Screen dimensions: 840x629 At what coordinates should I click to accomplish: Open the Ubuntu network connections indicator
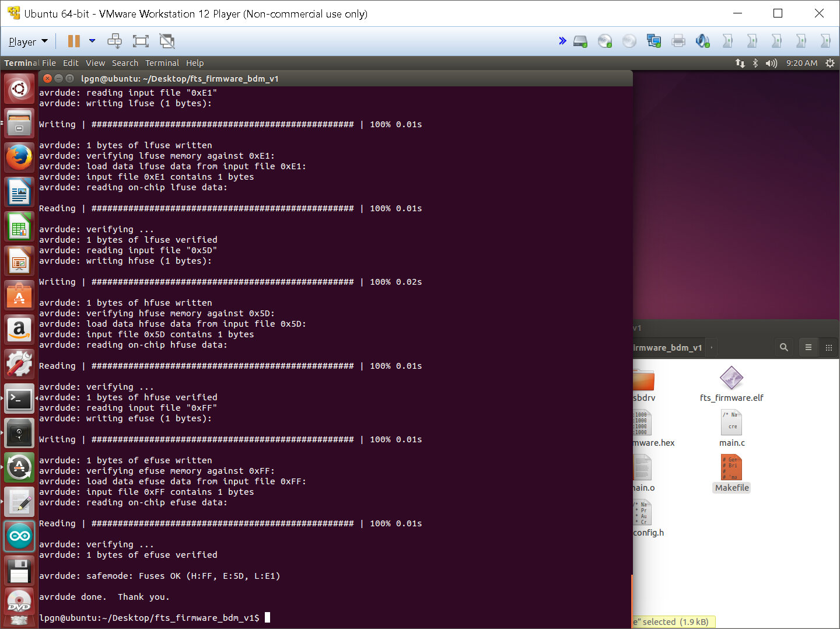pos(740,63)
